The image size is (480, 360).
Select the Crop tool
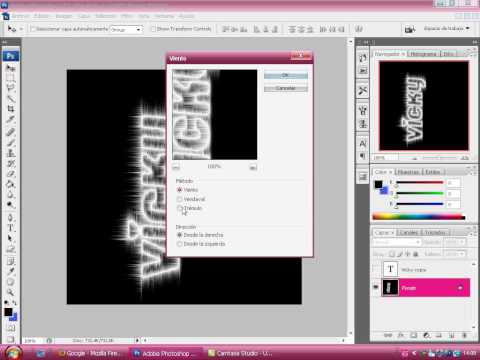(11, 109)
